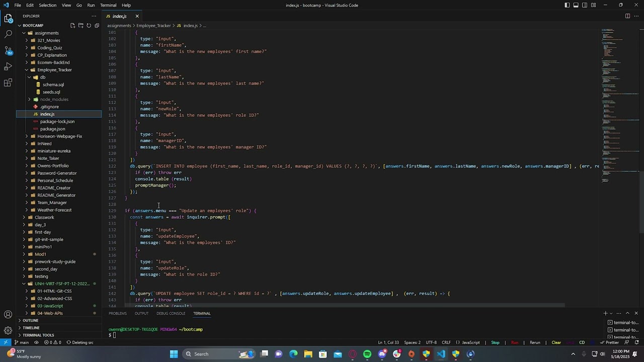The width and height of the screenshot is (644, 362).
Task: Open the View menu
Action: [x=66, y=5]
